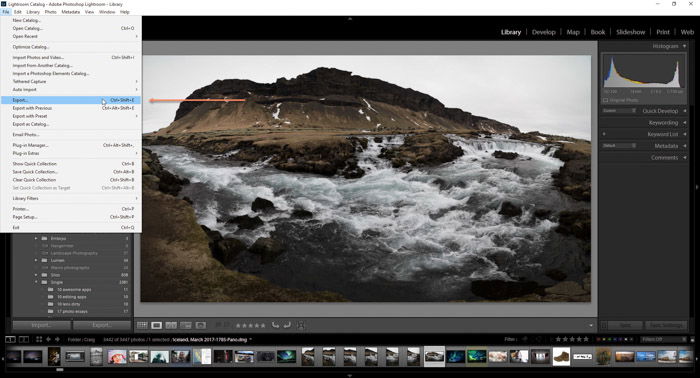The image size is (700, 378).
Task: Select Loupe view icon in toolbar
Action: coord(157,325)
